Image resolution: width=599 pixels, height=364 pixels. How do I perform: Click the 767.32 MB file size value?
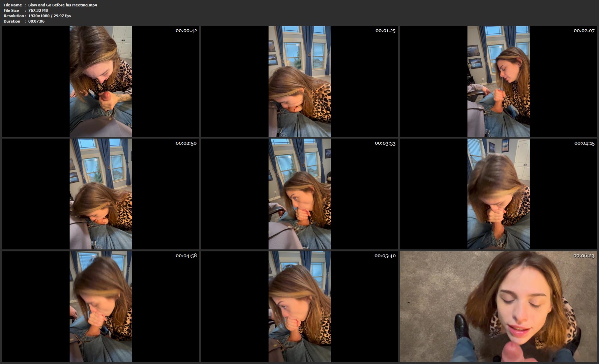coord(38,10)
